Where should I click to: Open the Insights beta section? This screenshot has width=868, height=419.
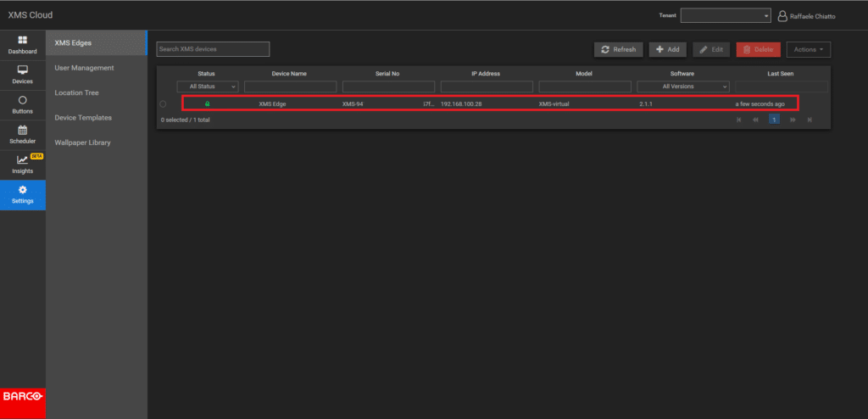(23, 165)
